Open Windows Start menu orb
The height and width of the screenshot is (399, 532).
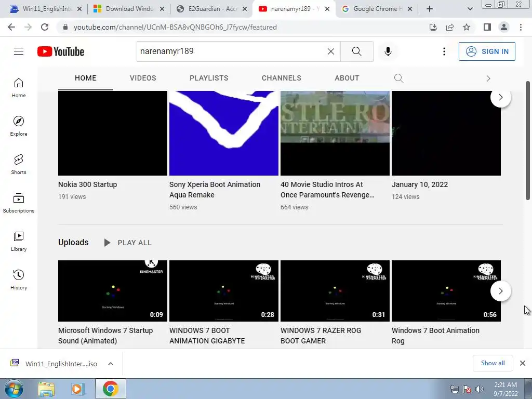(14, 389)
